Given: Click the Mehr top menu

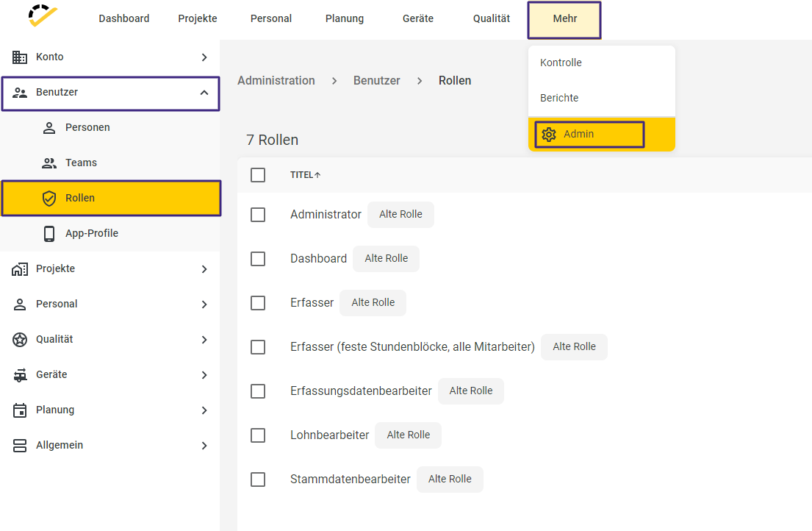Looking at the screenshot, I should (564, 20).
